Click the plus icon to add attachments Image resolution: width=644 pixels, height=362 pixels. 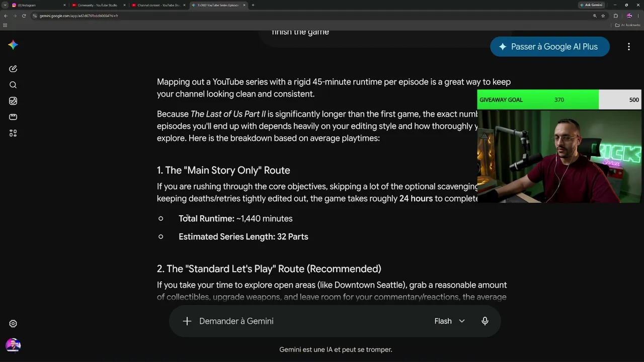[187, 321]
